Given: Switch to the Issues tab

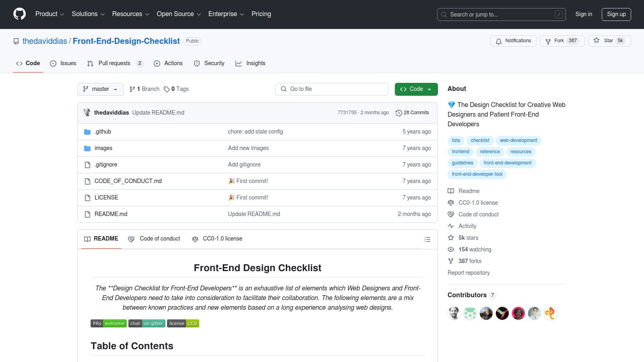Looking at the screenshot, I should [x=63, y=63].
